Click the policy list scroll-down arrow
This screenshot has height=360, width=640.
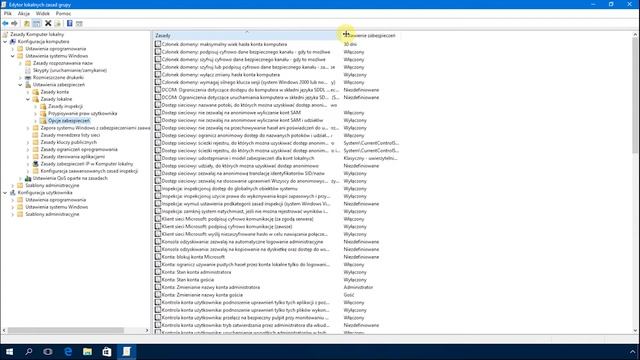pyautogui.click(x=635, y=331)
